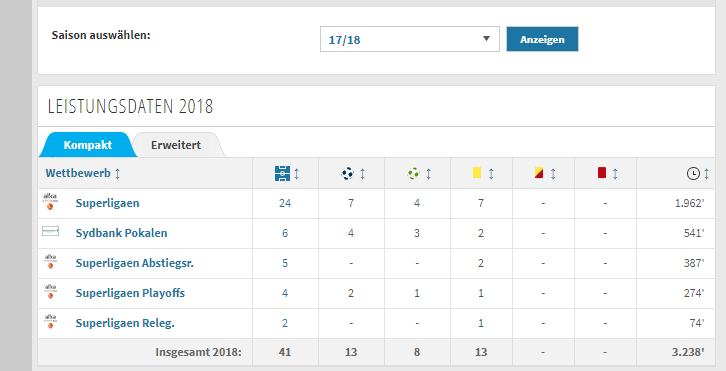This screenshot has width=726, height=371.
Task: Open the Sydbank Pokalen link
Action: pyautogui.click(x=121, y=233)
